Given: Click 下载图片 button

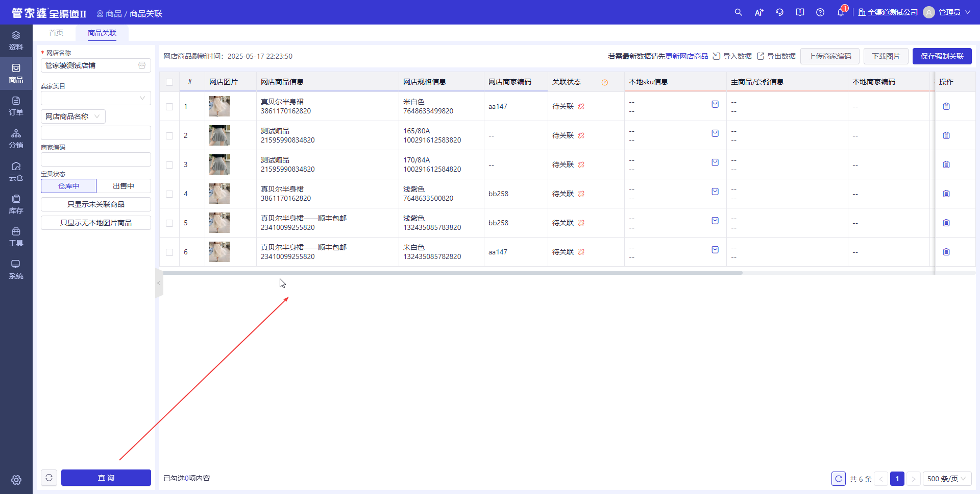Looking at the screenshot, I should point(886,56).
